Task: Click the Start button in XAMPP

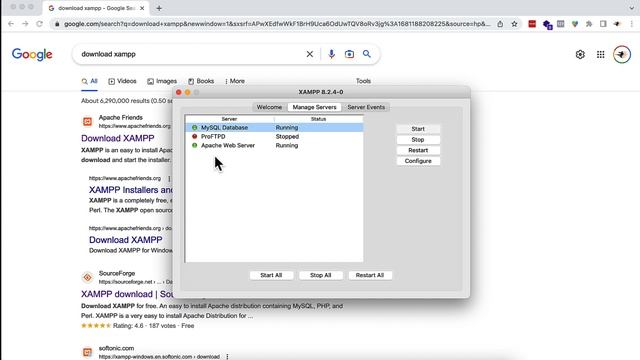Action: tap(418, 129)
